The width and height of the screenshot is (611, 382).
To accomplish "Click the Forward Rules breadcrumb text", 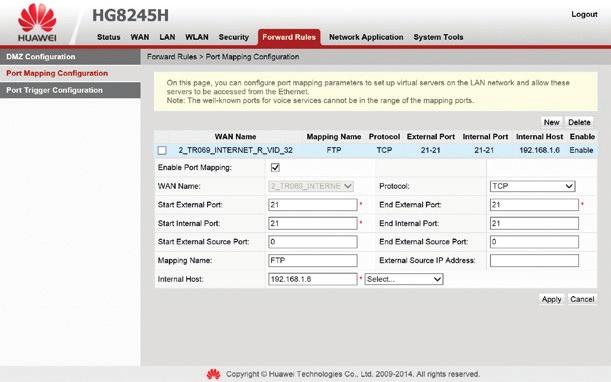I will coord(172,57).
